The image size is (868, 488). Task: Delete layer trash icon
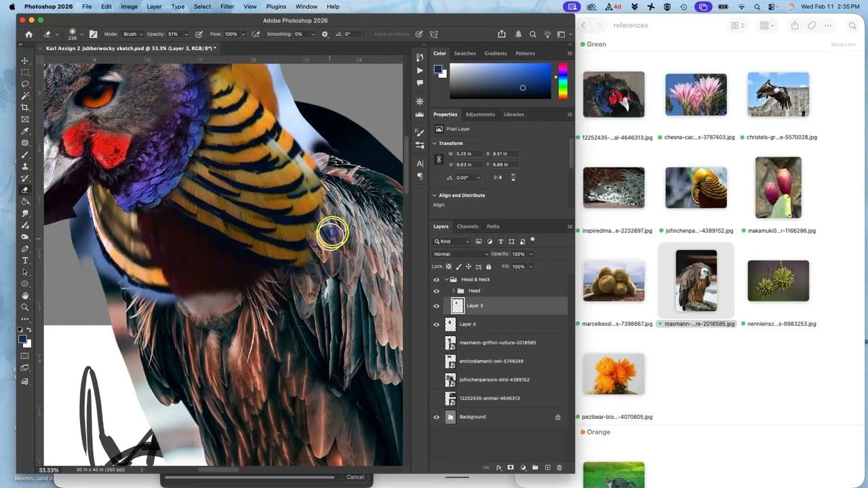559,468
